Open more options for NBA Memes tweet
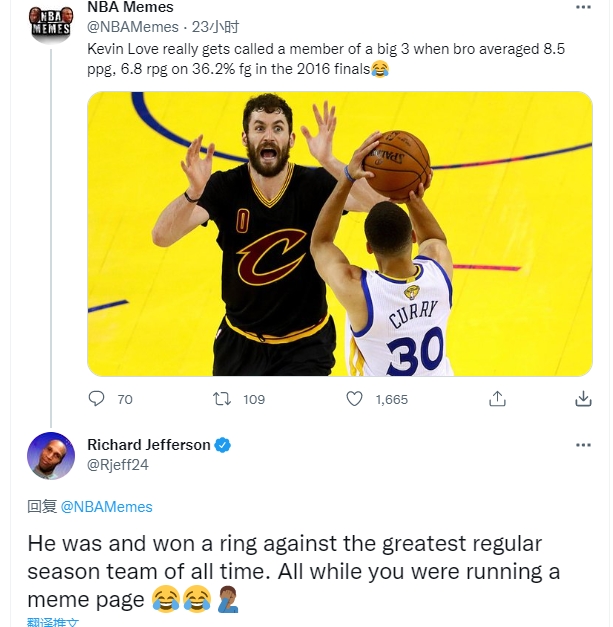The height and width of the screenshot is (627, 613). [x=584, y=7]
